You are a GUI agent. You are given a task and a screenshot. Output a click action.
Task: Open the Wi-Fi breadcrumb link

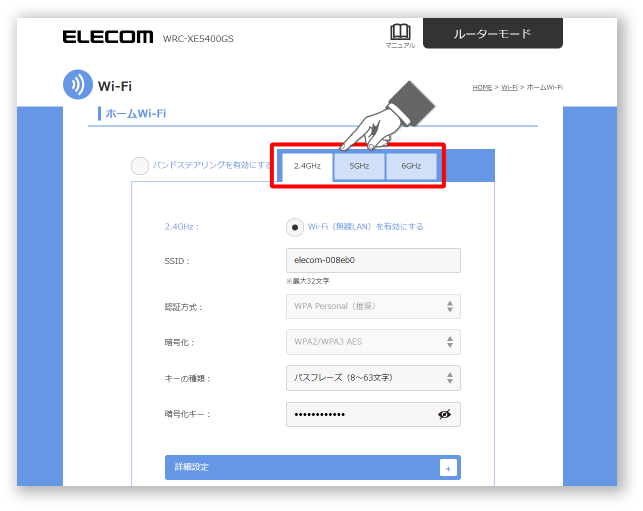(509, 87)
